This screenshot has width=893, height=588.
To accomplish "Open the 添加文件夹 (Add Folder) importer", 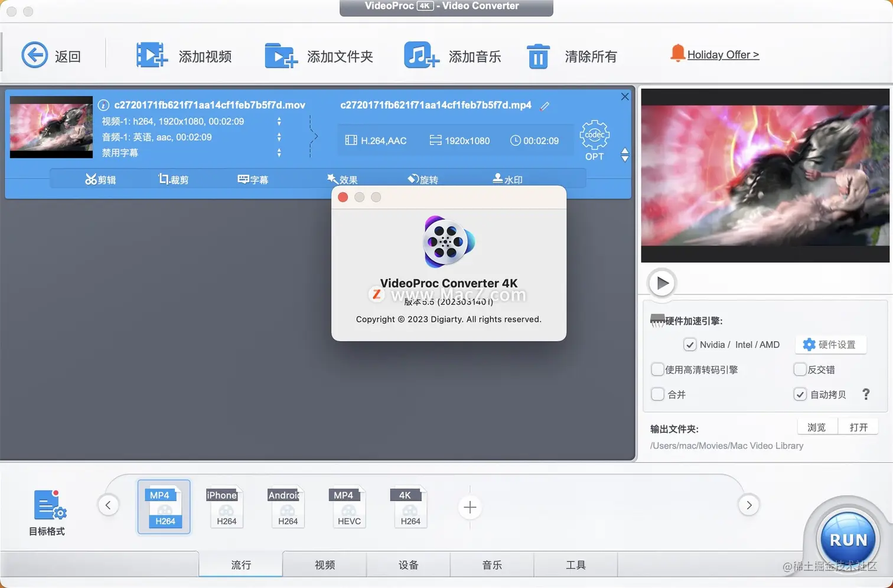I will [281, 54].
